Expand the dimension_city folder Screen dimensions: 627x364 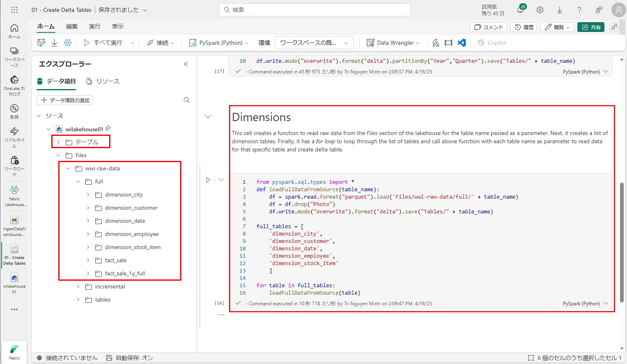click(88, 195)
